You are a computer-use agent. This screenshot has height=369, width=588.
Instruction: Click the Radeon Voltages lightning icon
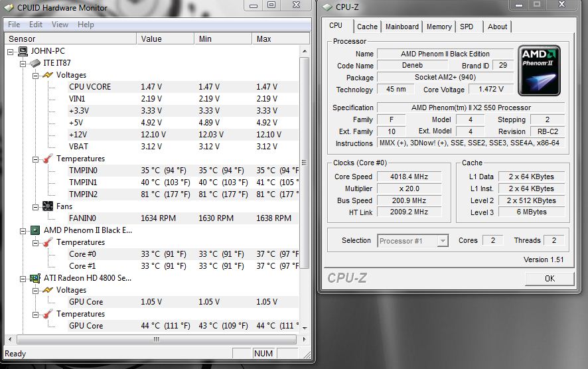[48, 290]
